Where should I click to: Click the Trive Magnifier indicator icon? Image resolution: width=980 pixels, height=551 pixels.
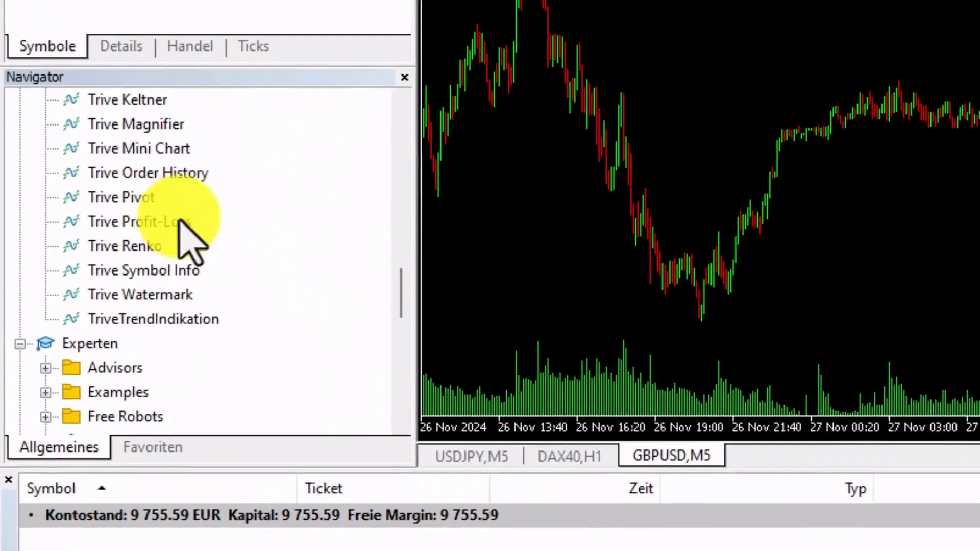[71, 124]
